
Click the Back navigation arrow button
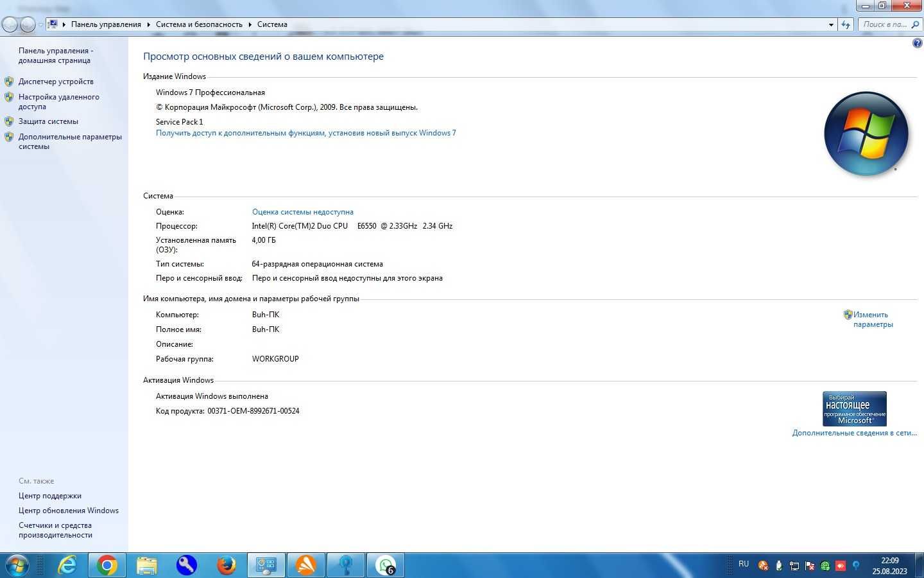(10, 24)
